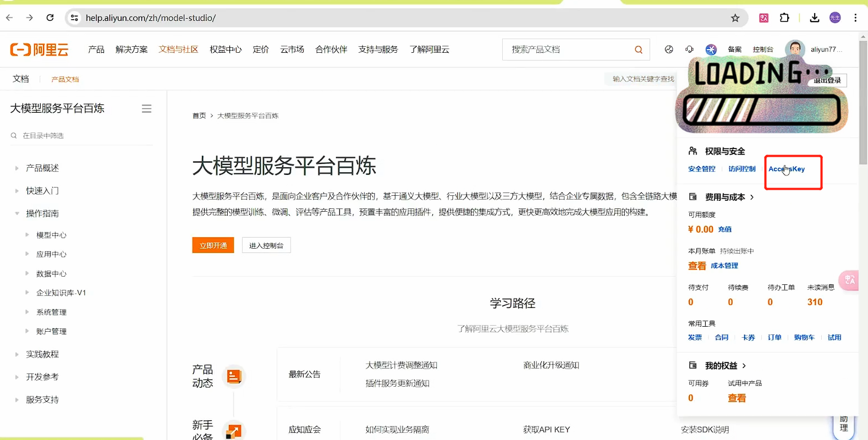The height and width of the screenshot is (440, 868).
Task: Click the orange 立即开通 button
Action: [213, 245]
